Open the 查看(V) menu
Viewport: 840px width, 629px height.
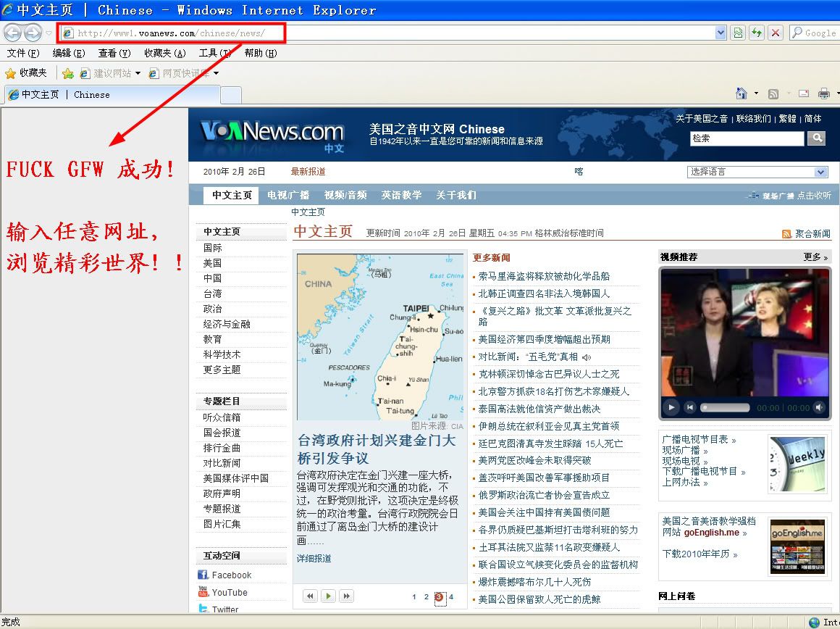point(114,53)
